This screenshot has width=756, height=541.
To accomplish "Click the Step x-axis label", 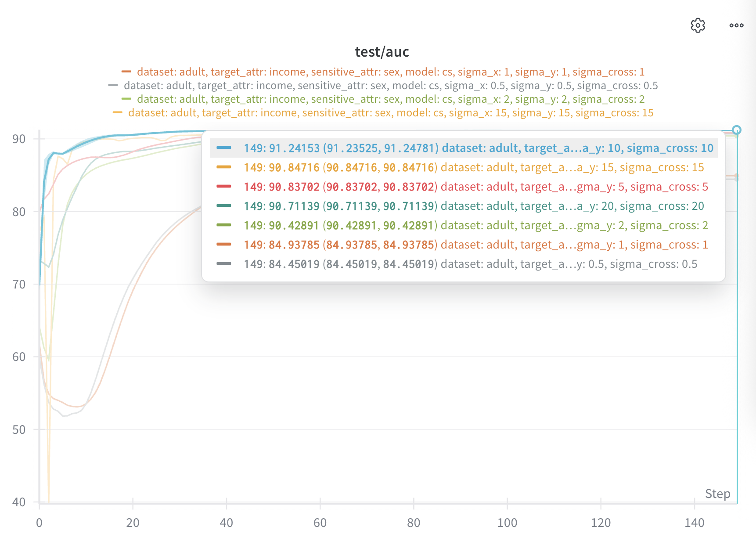I will 717,494.
